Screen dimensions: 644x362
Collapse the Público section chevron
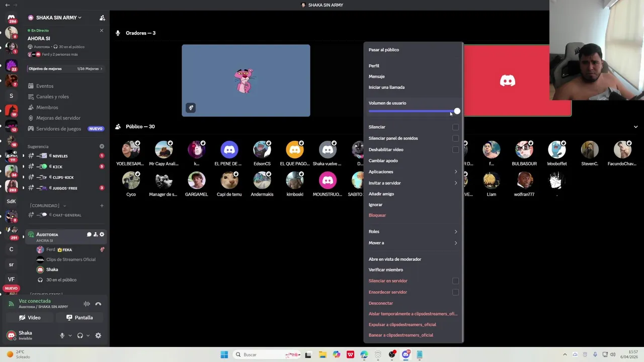(635, 127)
